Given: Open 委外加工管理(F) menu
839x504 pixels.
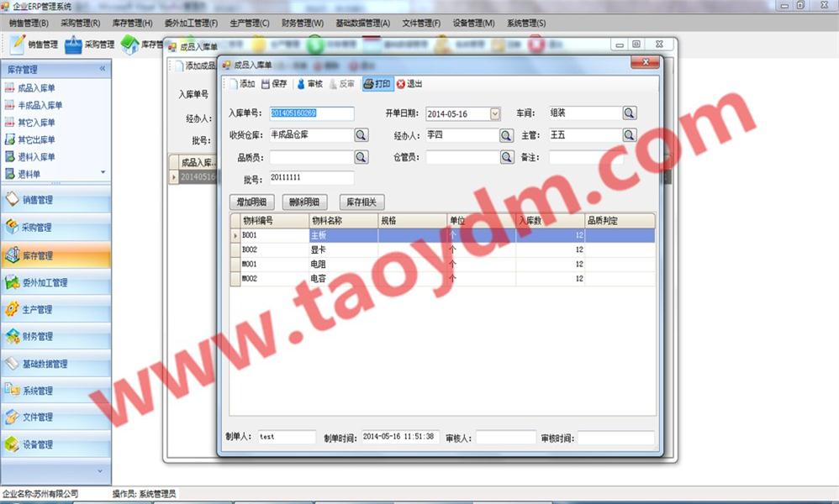Looking at the screenshot, I should [x=191, y=23].
